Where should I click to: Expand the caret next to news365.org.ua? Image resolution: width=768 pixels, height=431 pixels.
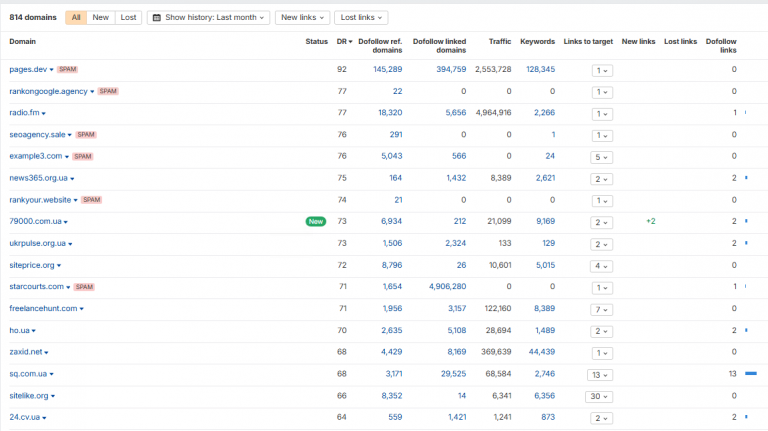tap(72, 179)
